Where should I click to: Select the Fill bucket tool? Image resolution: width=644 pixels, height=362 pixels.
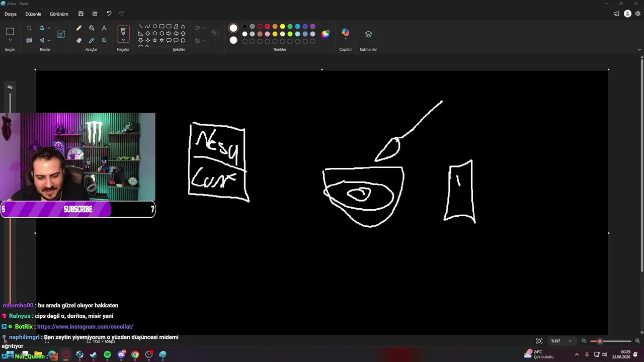click(92, 28)
